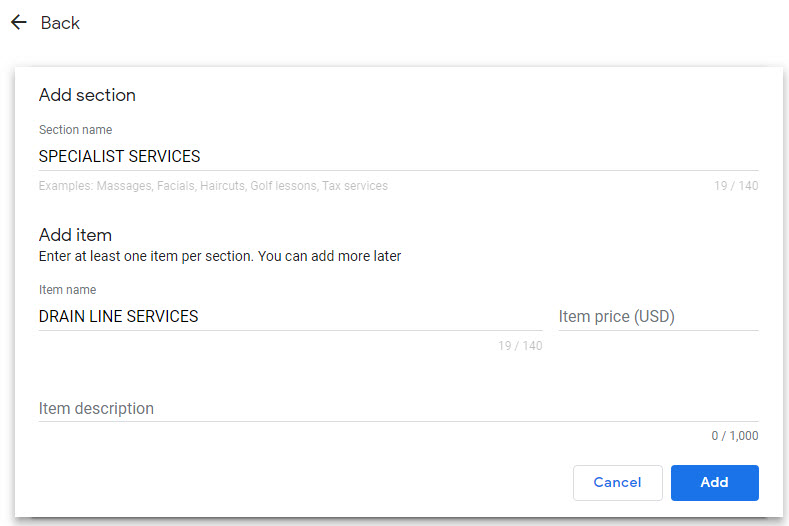Click the "Add section" heading

(87, 95)
